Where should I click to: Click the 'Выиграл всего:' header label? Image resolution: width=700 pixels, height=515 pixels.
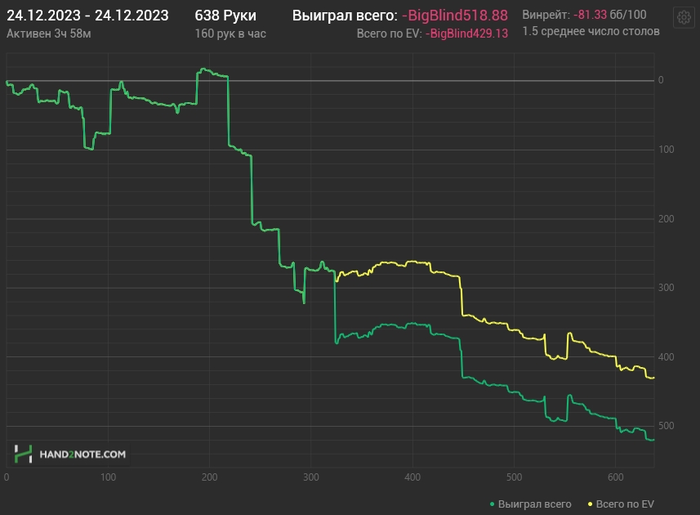pos(345,16)
